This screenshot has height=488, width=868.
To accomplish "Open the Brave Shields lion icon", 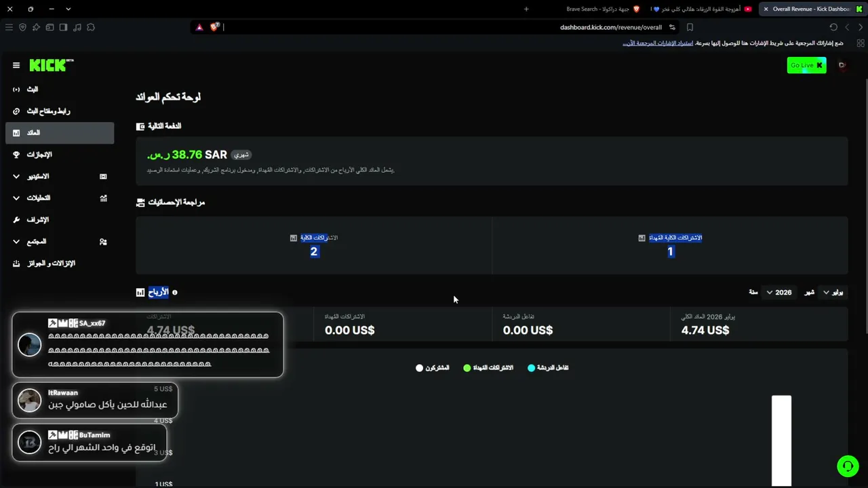I will tap(215, 27).
